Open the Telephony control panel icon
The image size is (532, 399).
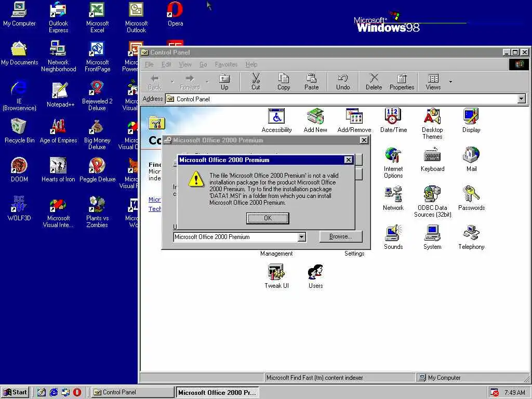click(x=471, y=237)
